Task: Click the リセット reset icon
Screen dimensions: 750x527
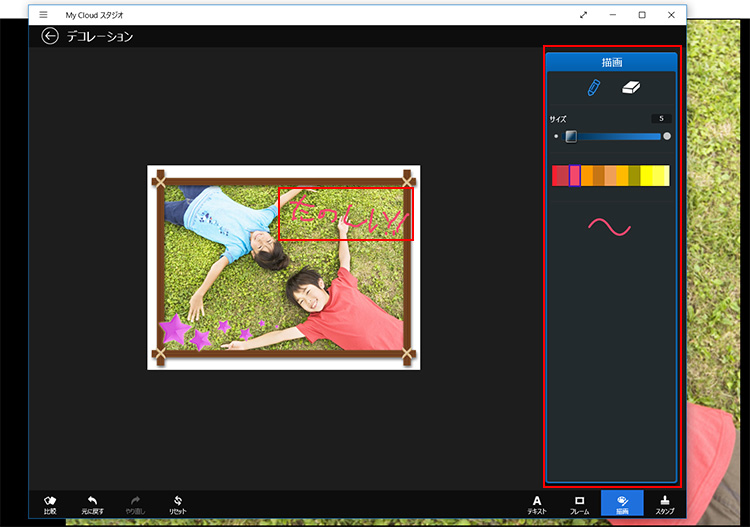Action: (177, 504)
